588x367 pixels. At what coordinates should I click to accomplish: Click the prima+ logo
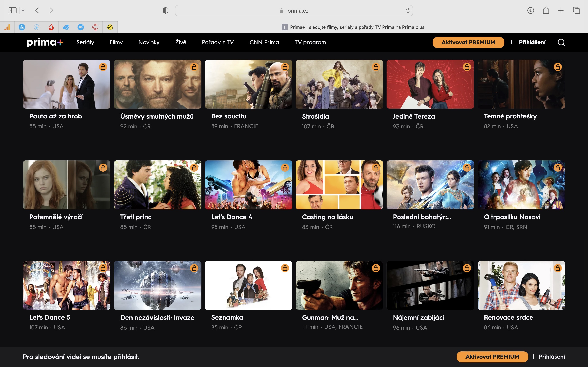(45, 42)
